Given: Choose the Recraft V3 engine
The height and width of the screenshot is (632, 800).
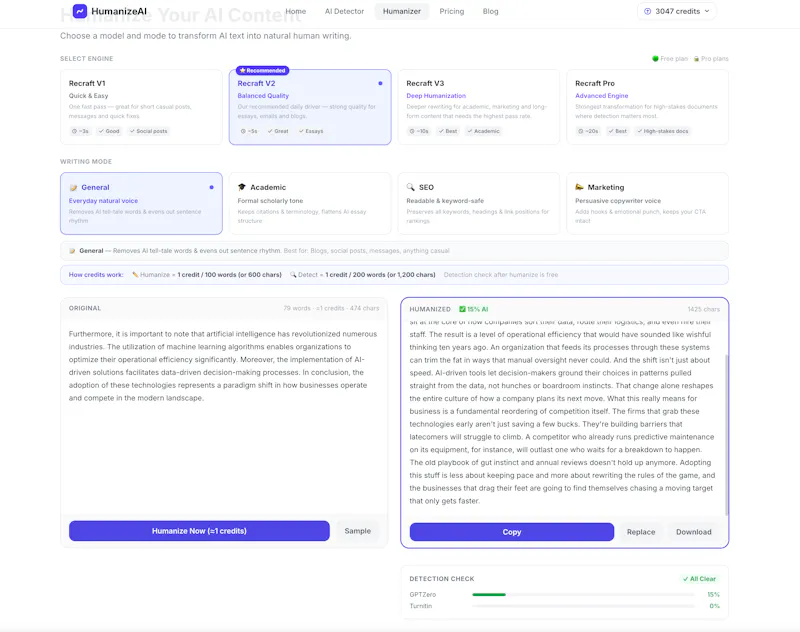Looking at the screenshot, I should coord(479,107).
